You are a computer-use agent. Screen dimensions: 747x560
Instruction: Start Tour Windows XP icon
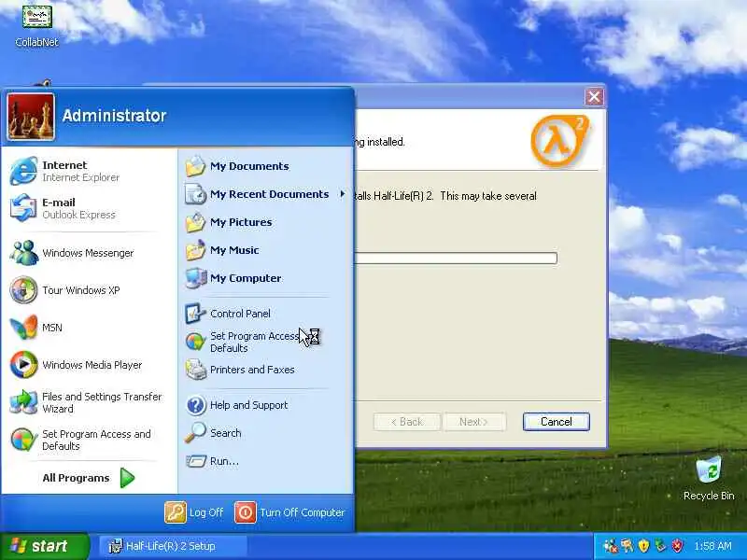click(x=24, y=290)
